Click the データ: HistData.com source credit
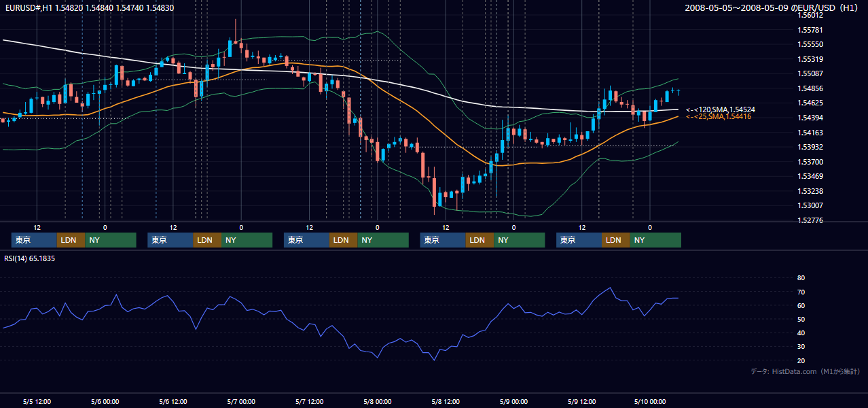The height and width of the screenshot is (408, 868). coord(806,371)
